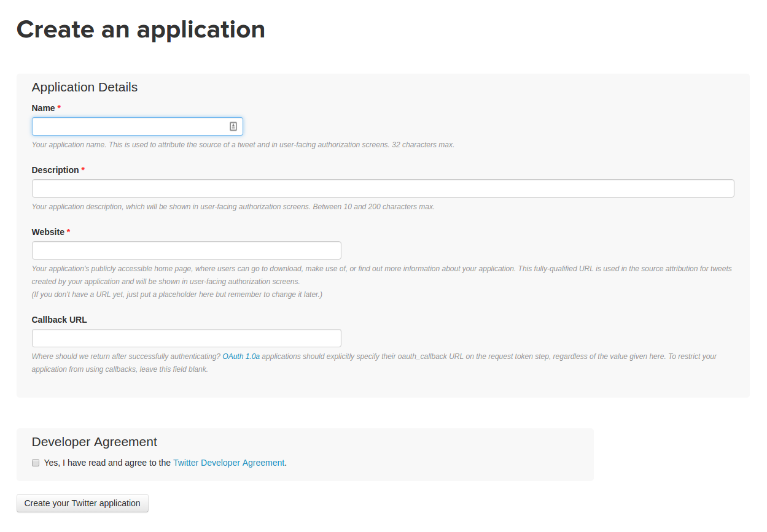Click the Application Details section title
767x532 pixels.
pos(85,87)
